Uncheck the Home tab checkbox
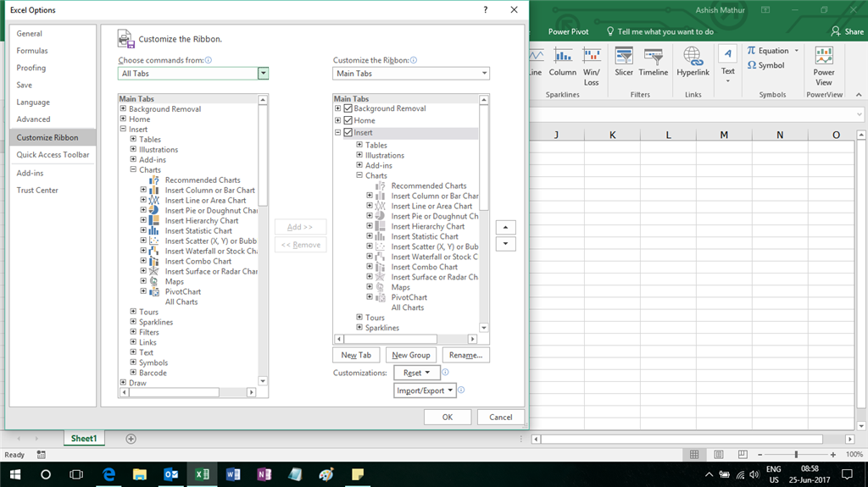 [348, 120]
